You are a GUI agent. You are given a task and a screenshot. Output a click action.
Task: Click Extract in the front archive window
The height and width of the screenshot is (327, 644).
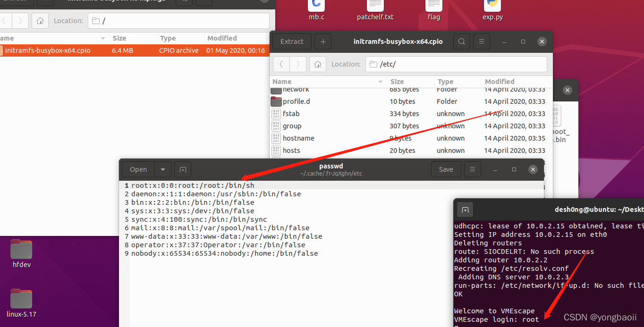tap(292, 42)
